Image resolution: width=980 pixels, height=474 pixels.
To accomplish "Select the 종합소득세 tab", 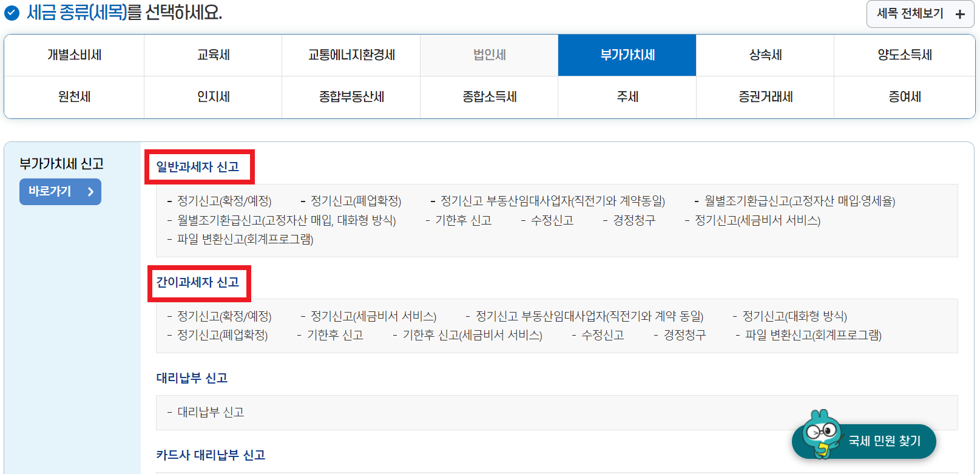I will tap(489, 97).
